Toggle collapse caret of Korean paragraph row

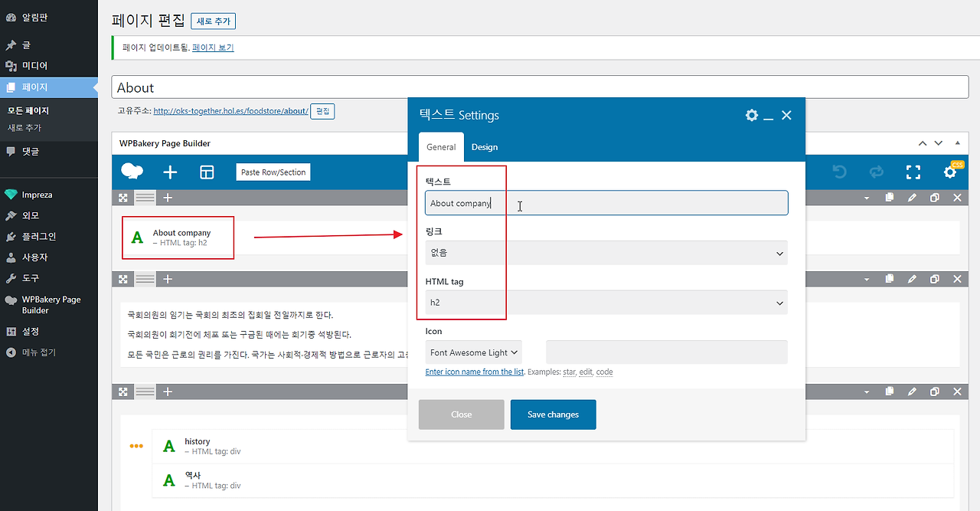pos(867,279)
